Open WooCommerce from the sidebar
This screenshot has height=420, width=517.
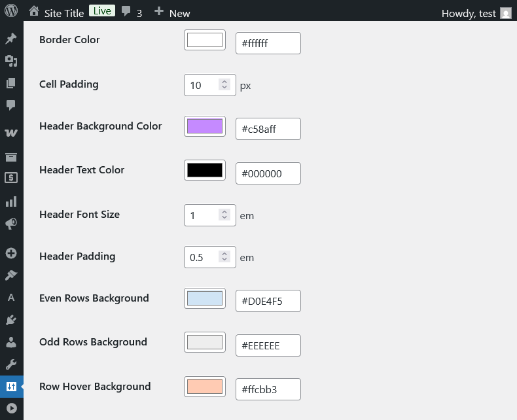(11, 133)
